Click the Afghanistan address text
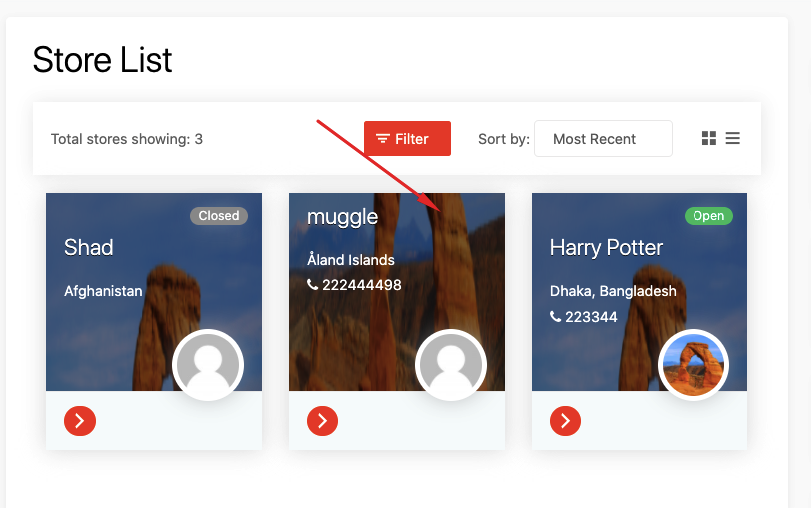The height and width of the screenshot is (508, 811). (103, 291)
